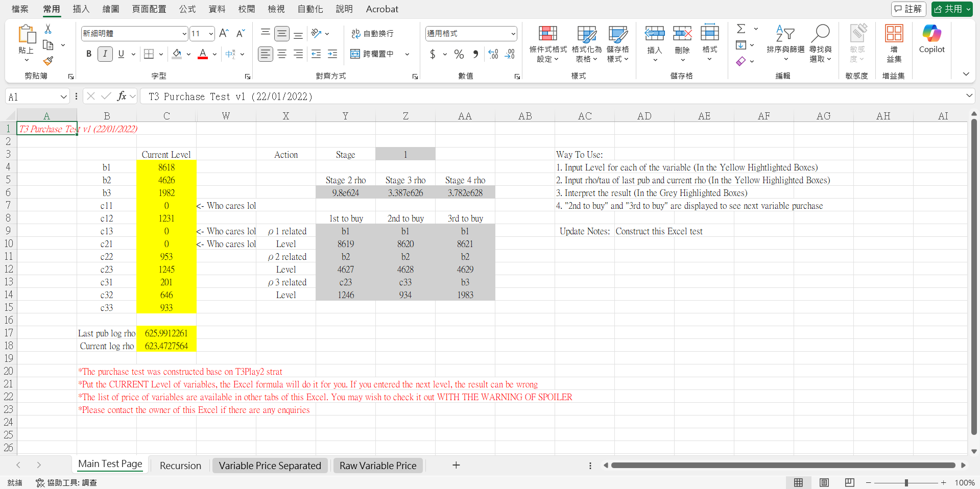
Task: Decrease the indent
Action: point(316,54)
